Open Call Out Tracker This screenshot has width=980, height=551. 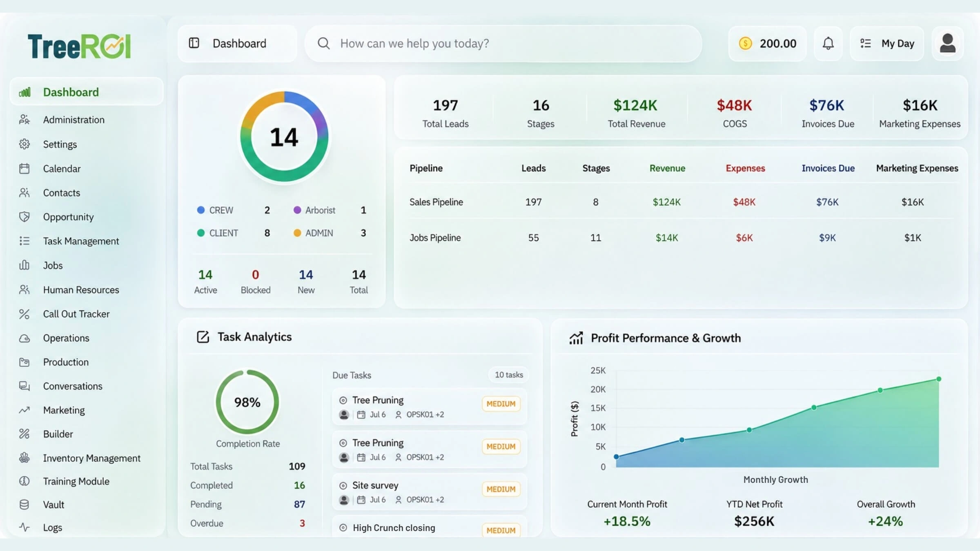[x=76, y=314]
